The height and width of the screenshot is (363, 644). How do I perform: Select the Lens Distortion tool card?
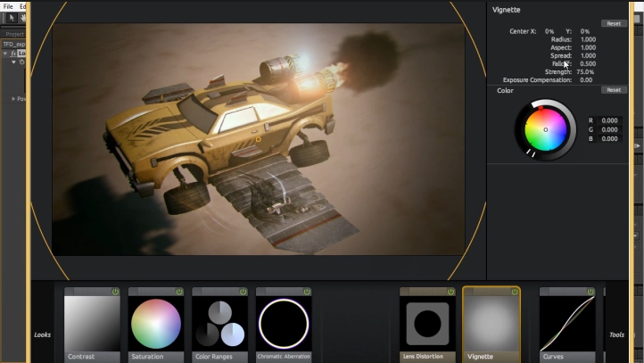(x=427, y=325)
